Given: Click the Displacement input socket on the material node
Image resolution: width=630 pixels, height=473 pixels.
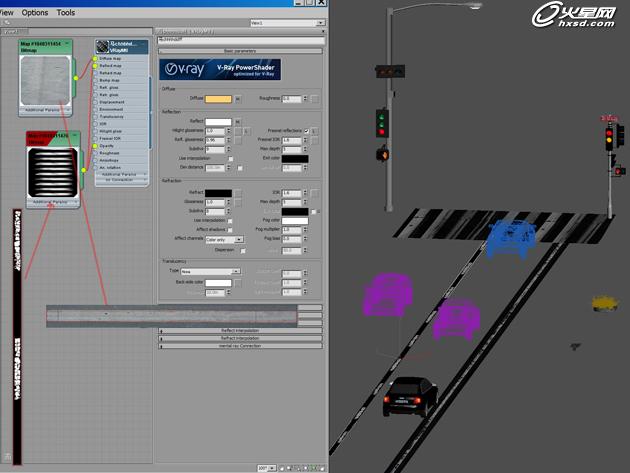Looking at the screenshot, I should pos(95,102).
